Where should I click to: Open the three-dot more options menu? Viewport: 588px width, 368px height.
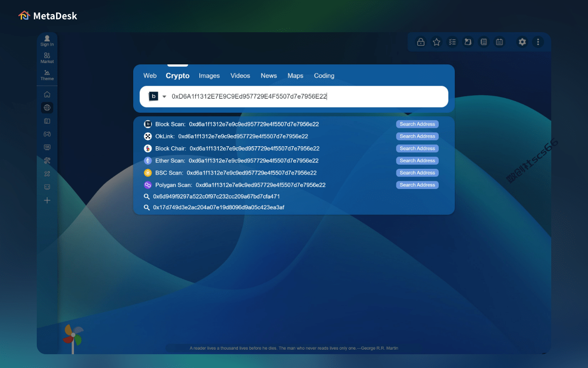[538, 42]
